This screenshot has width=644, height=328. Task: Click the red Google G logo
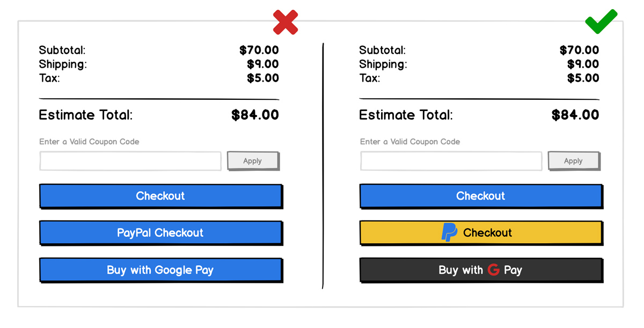(493, 270)
